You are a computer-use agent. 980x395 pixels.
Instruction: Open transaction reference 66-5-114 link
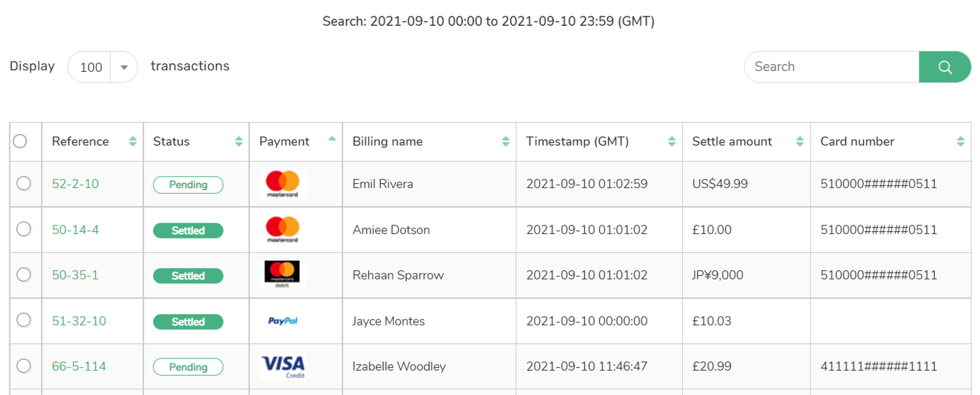(x=79, y=366)
